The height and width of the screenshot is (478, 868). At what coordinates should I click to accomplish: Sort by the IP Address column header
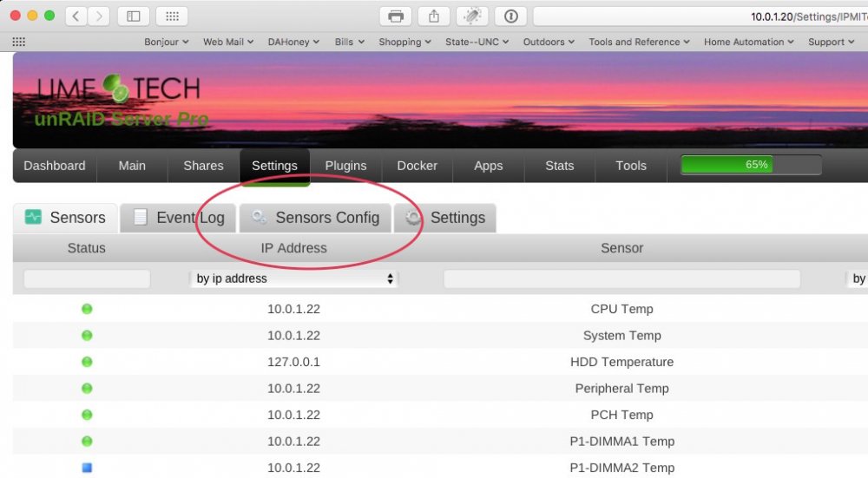(x=293, y=248)
